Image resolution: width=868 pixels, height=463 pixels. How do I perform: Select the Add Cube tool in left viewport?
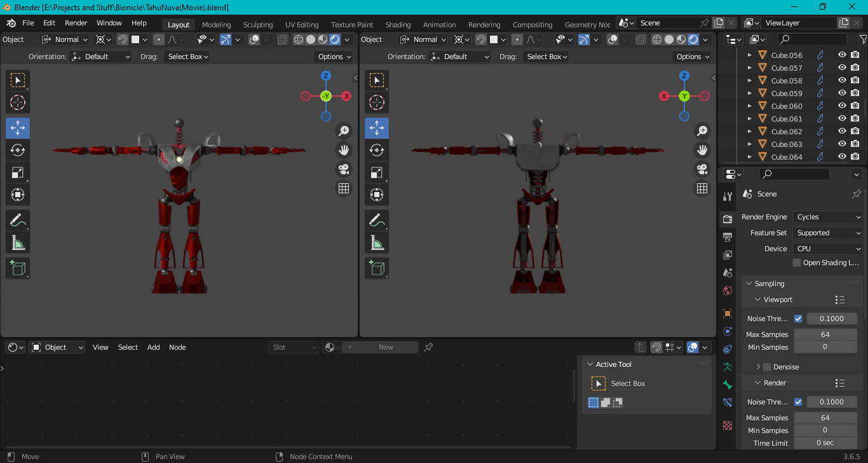[18, 268]
